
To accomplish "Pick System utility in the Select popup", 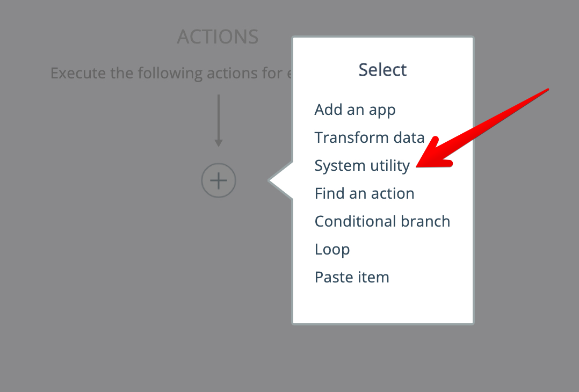I will (362, 165).
